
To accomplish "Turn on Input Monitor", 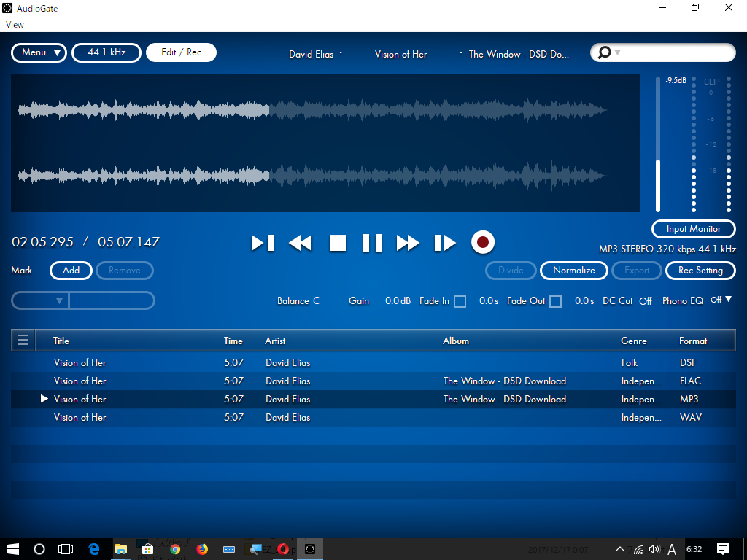I will click(694, 229).
